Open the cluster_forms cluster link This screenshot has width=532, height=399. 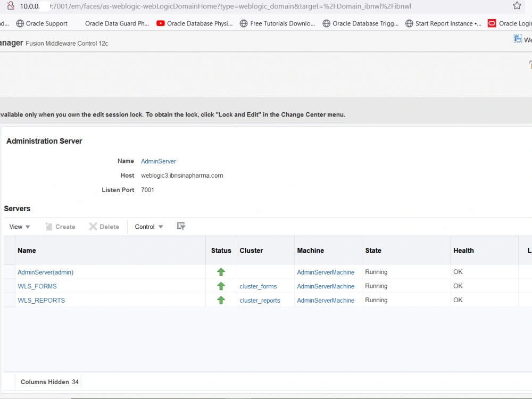(x=258, y=286)
